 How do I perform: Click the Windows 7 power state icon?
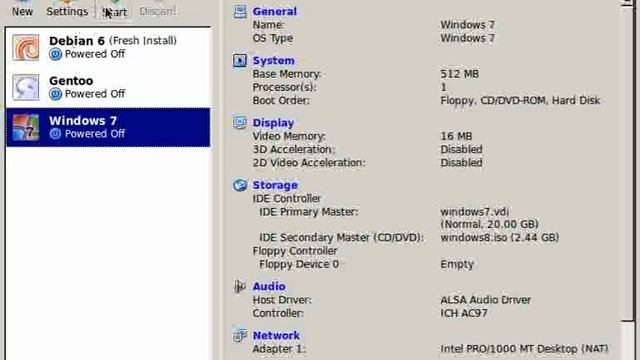tap(55, 133)
